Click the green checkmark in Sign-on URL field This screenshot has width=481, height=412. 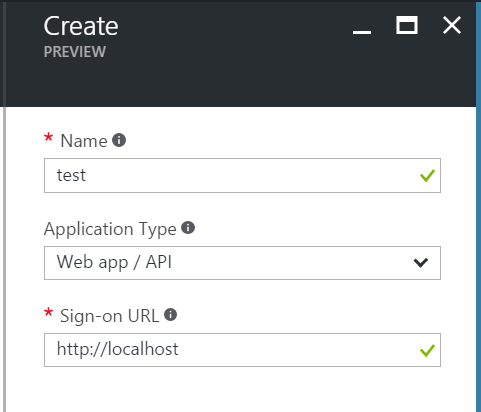(x=427, y=350)
